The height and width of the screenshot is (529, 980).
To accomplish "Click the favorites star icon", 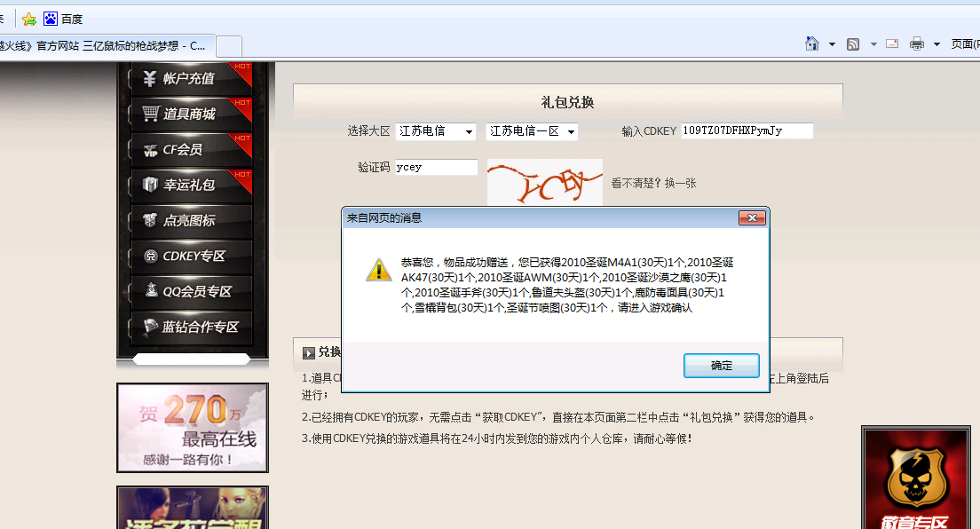I will [28, 20].
